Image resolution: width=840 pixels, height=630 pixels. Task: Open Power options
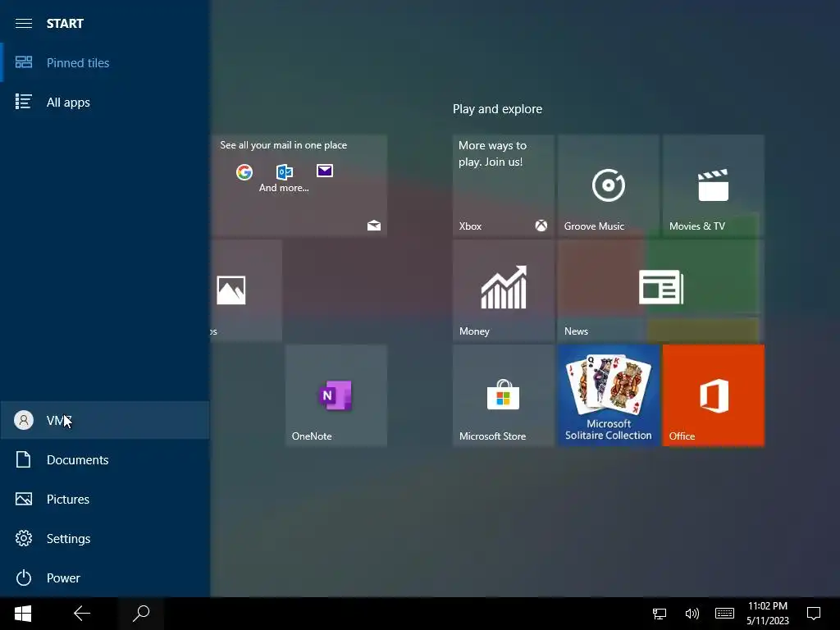click(105, 577)
